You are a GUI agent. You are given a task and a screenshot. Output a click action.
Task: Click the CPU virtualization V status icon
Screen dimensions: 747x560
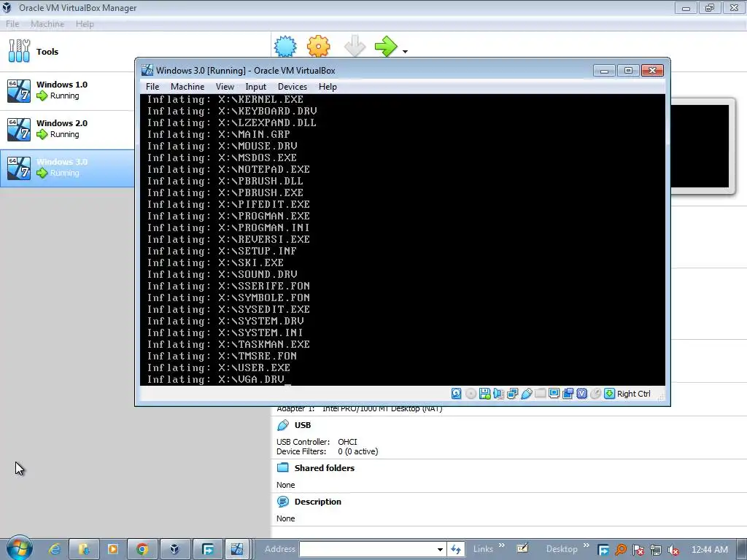click(581, 393)
